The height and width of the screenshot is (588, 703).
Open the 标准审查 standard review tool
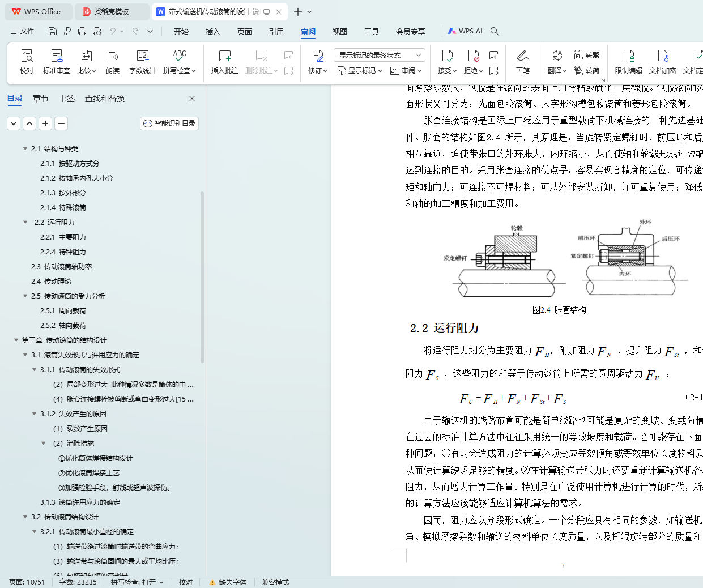57,62
